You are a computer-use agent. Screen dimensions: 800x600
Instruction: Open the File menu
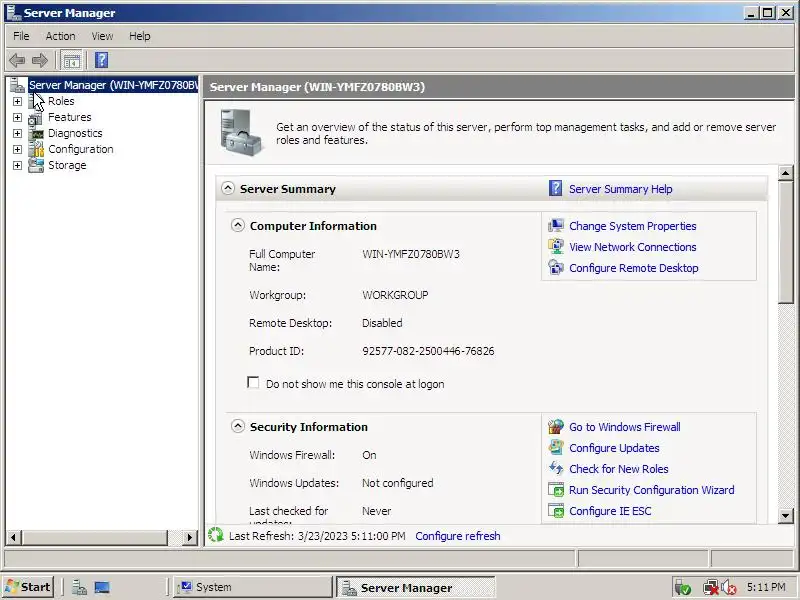pos(21,36)
